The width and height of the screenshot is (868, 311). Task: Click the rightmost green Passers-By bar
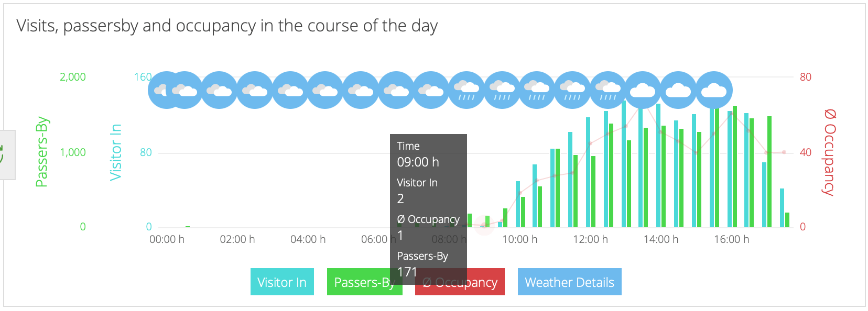coord(787,220)
